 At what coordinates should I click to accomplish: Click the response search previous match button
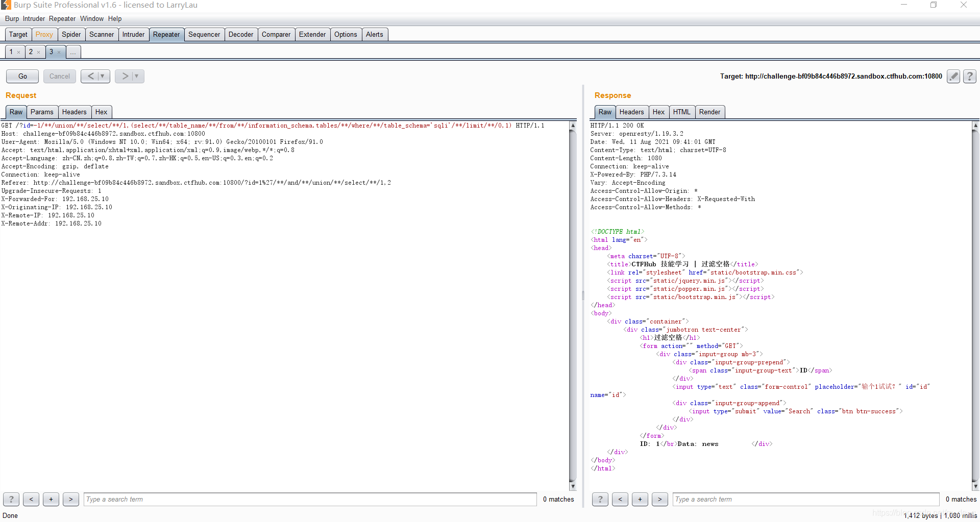coord(620,500)
